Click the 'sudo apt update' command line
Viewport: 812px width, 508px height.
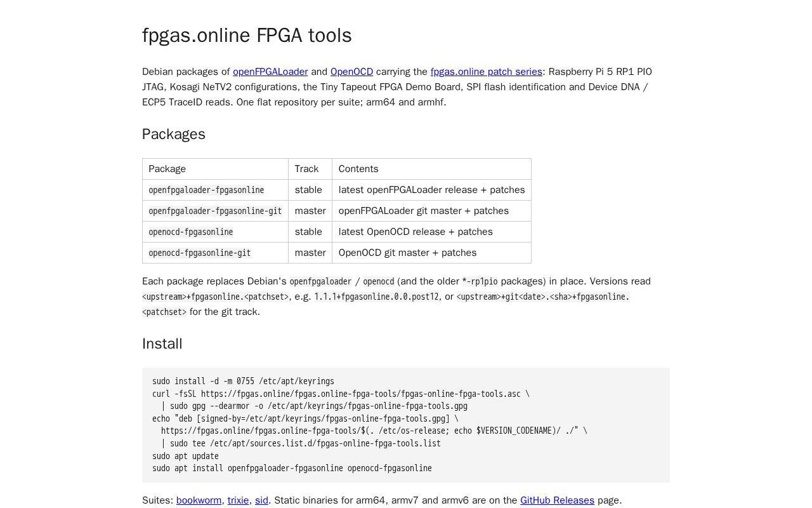[x=185, y=456]
